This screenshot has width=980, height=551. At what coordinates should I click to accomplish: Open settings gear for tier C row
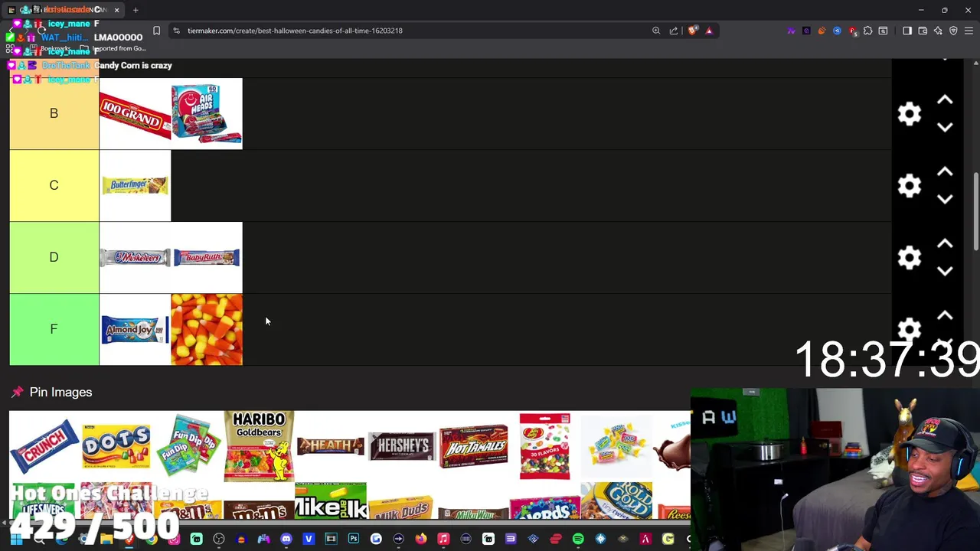(x=909, y=186)
